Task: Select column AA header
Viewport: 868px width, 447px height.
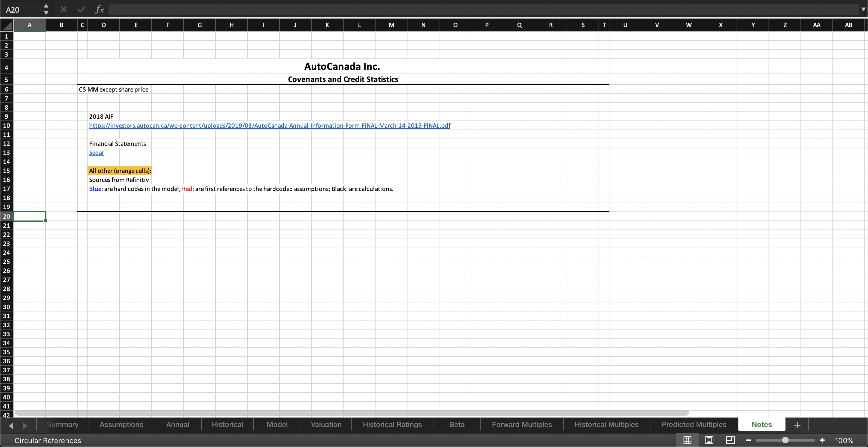Action: [x=817, y=25]
